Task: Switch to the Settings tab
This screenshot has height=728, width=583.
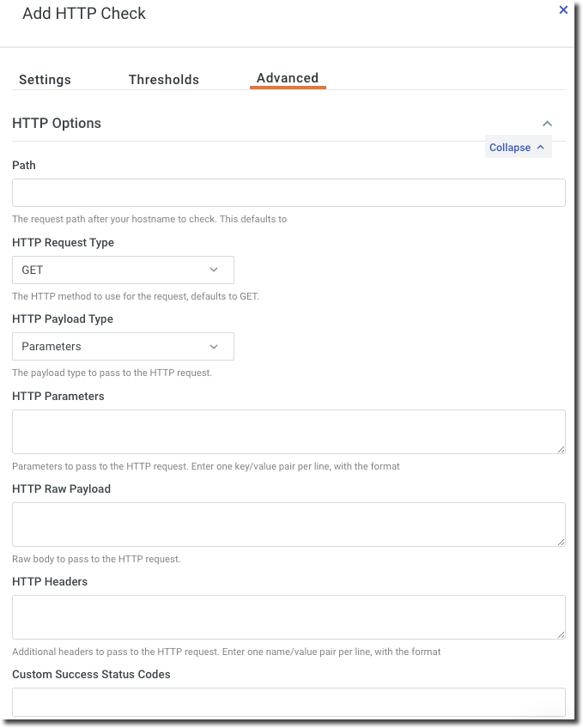Action: click(x=45, y=80)
